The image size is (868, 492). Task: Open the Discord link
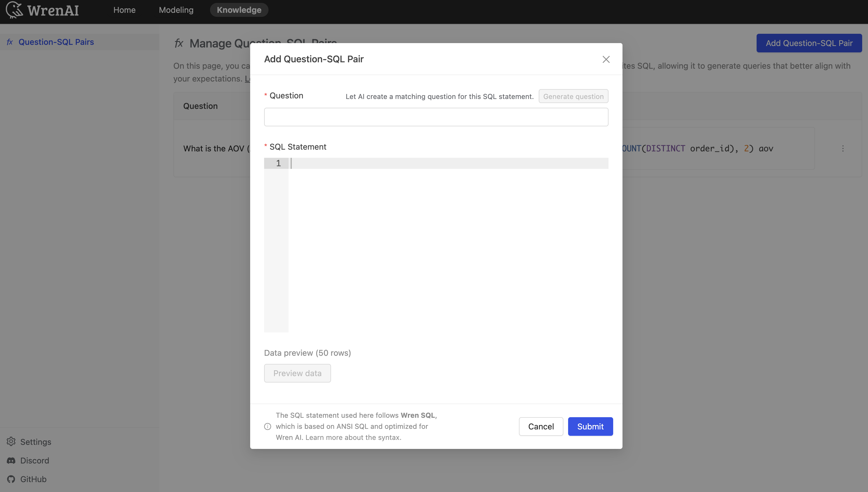(34, 460)
